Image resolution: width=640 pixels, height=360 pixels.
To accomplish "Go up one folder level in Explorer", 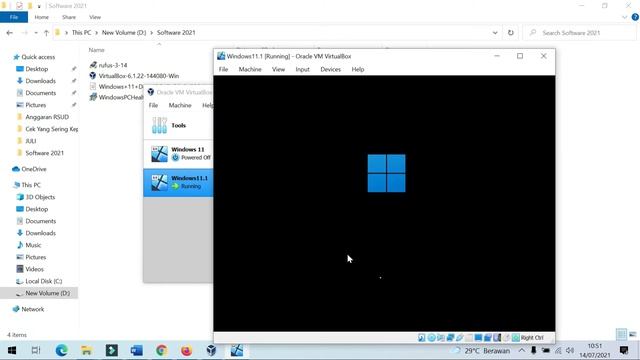I will tap(46, 33).
